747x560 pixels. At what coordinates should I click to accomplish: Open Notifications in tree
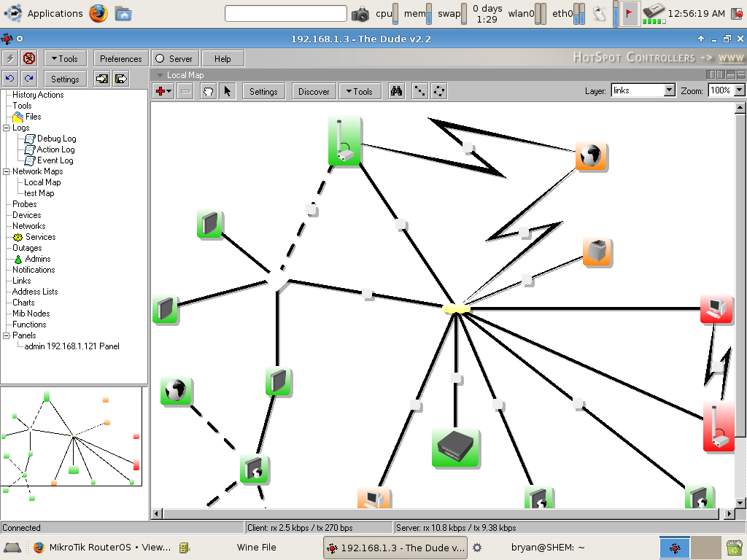pyautogui.click(x=34, y=270)
